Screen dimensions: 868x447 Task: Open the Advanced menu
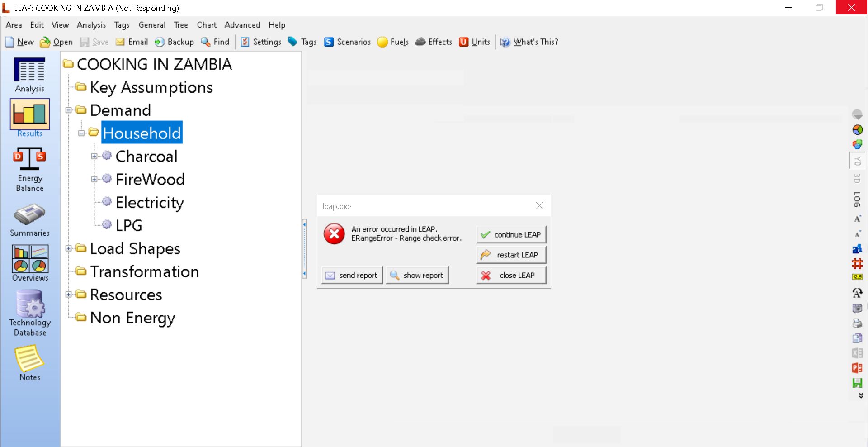(x=242, y=25)
